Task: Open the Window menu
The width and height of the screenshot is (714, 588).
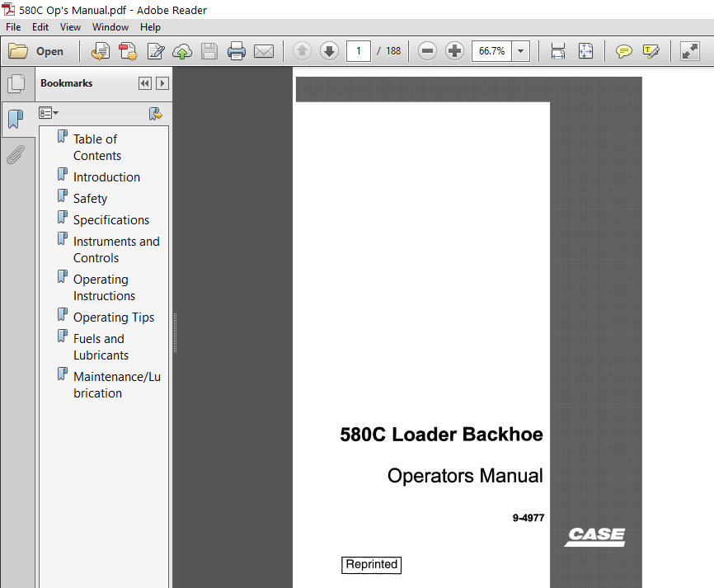Action: 110,27
